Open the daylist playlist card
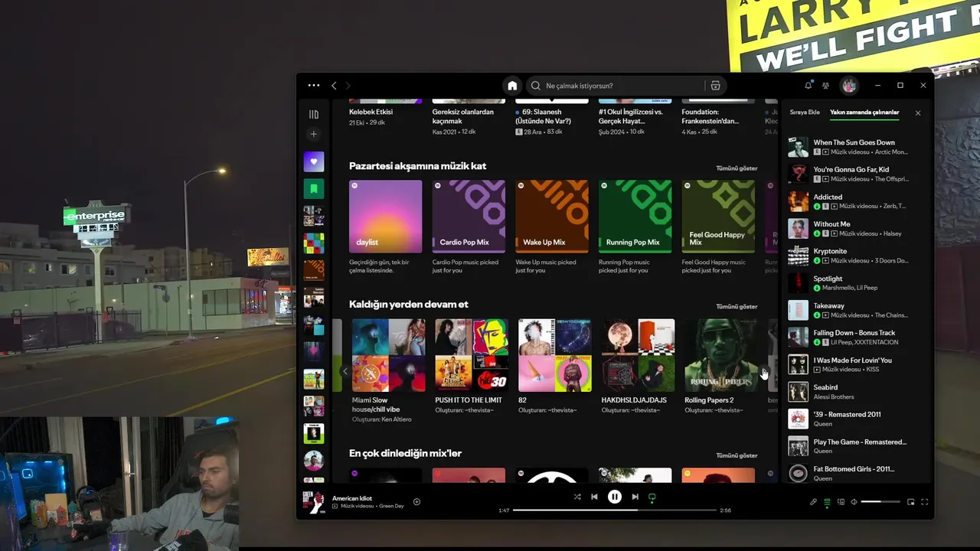The image size is (980, 551). (x=385, y=227)
